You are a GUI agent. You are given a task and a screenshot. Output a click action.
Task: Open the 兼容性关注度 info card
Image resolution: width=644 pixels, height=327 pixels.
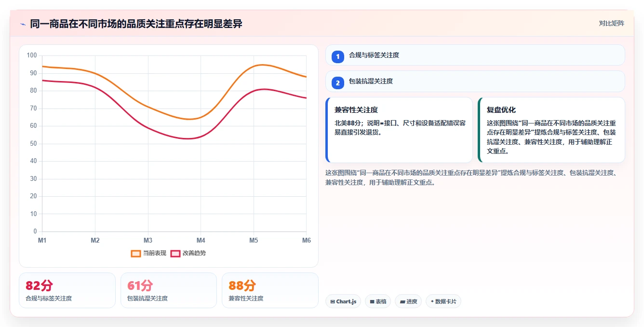[x=399, y=130]
